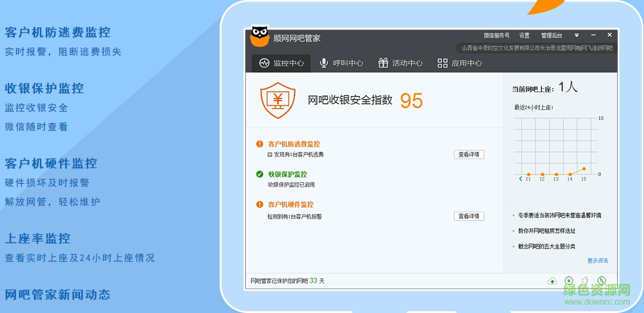Open 管理后台 in the title bar
644x313 pixels.
tap(551, 35)
